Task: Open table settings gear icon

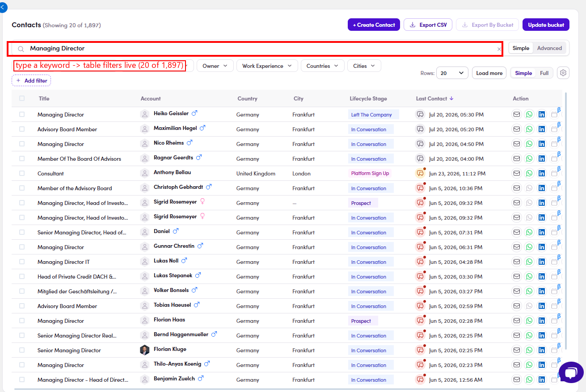Action: [564, 73]
